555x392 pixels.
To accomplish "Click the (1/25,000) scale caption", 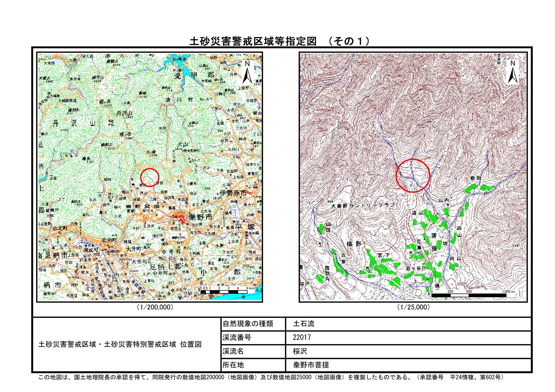I will [x=413, y=307].
